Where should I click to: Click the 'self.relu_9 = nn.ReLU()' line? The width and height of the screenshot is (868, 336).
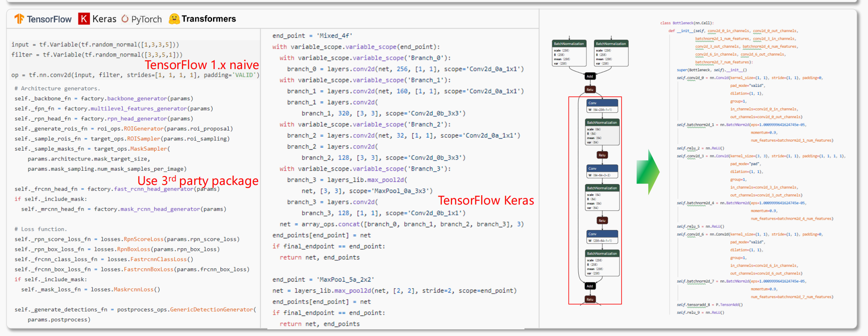coord(700,313)
